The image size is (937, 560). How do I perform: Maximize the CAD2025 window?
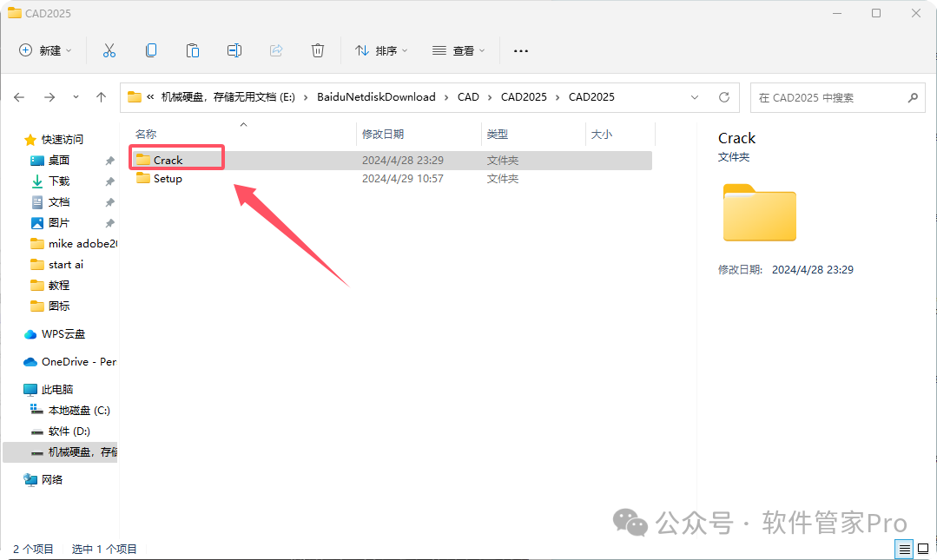coord(876,13)
